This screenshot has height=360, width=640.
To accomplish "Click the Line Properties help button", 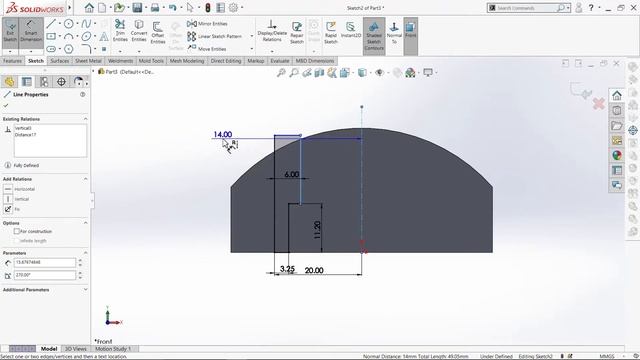I will point(82,94).
